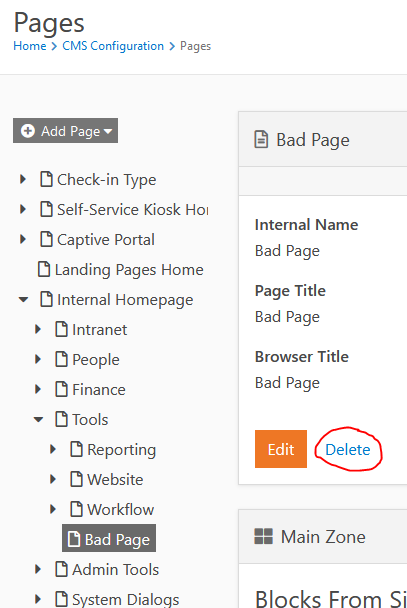The height and width of the screenshot is (608, 407).
Task: Click the Captive Portal page icon
Action: pyautogui.click(x=47, y=239)
